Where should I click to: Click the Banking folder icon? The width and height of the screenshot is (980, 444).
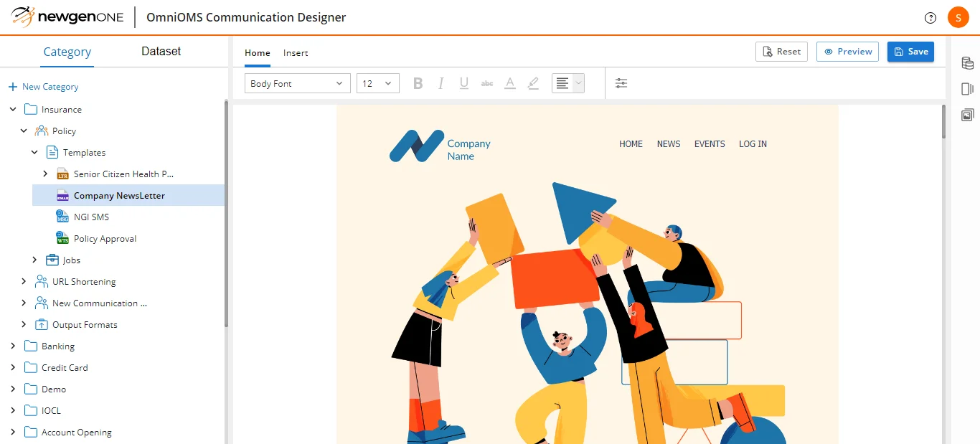click(x=31, y=346)
